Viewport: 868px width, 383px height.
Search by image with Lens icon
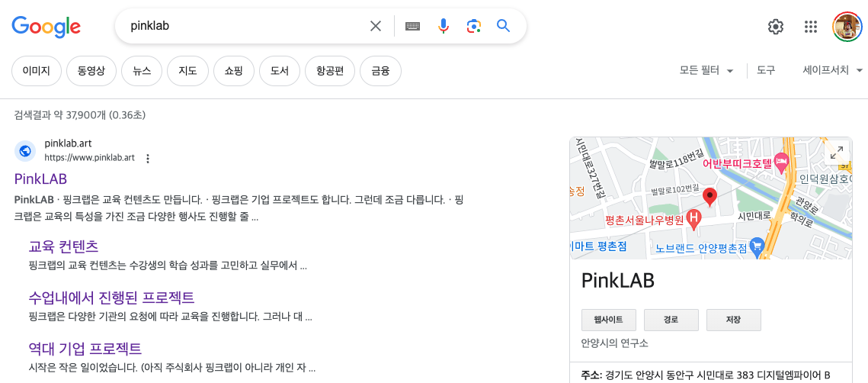point(473,26)
